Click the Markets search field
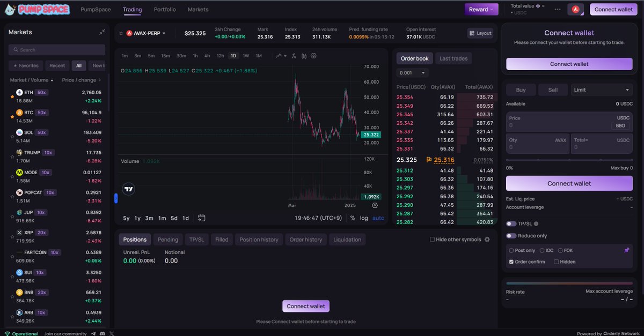The image size is (644, 336). (x=57, y=50)
